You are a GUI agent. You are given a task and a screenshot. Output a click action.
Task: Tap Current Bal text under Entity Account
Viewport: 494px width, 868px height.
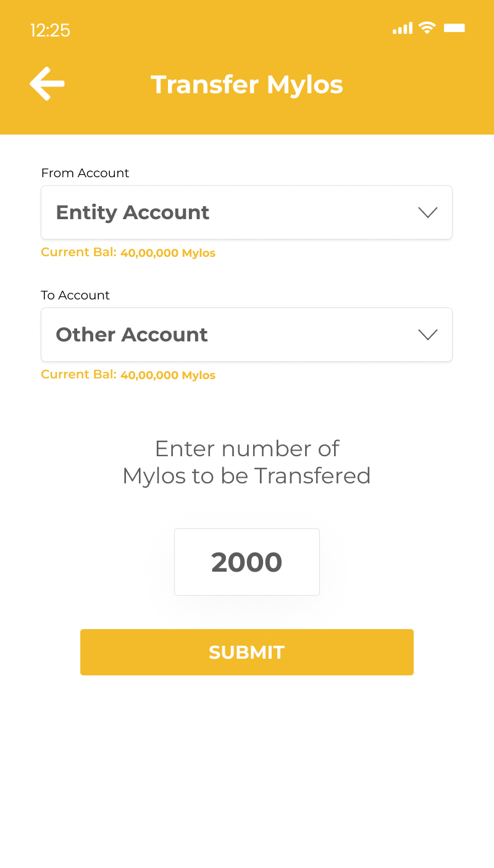78,252
